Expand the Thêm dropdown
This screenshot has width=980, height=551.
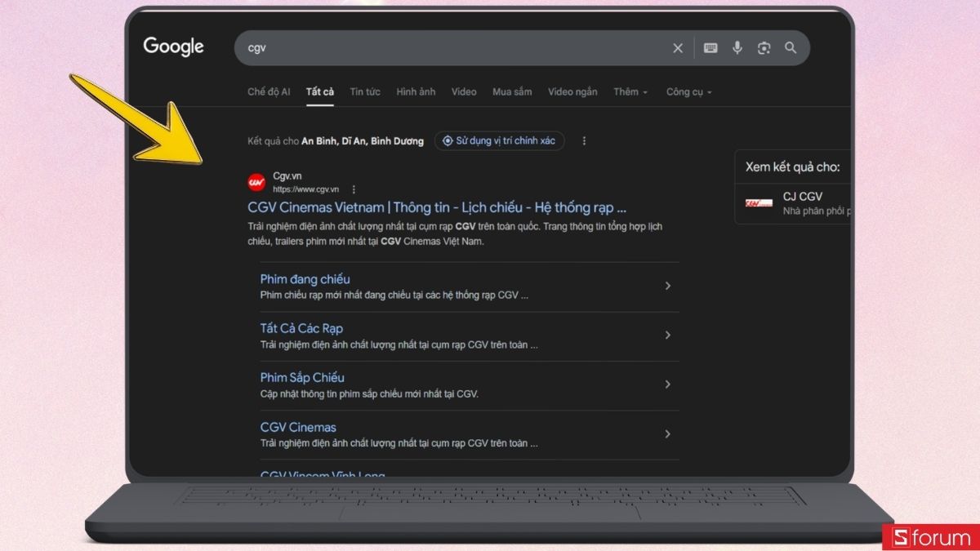[x=630, y=91]
